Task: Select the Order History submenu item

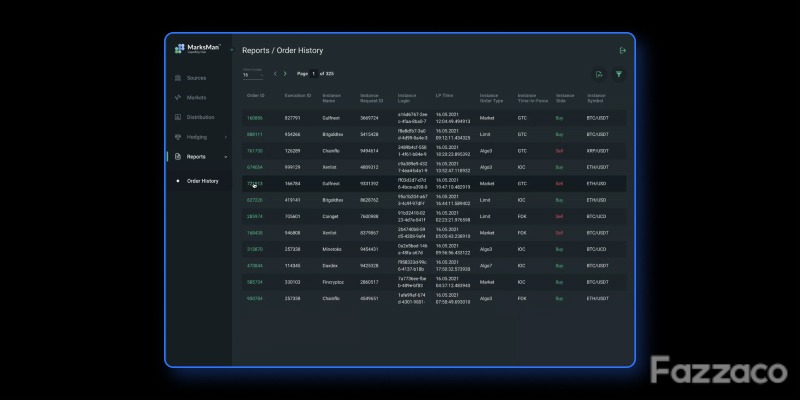Action: 203,181
